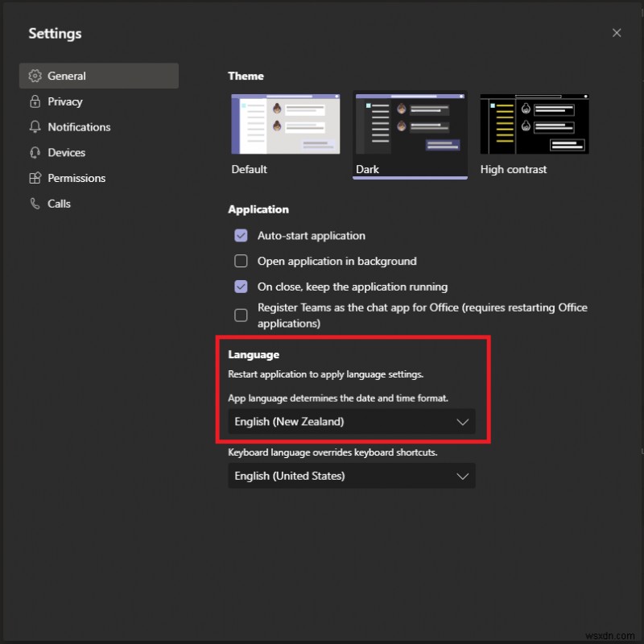
Task: Expand the English (New Zealand) chevron
Action: pyautogui.click(x=463, y=422)
